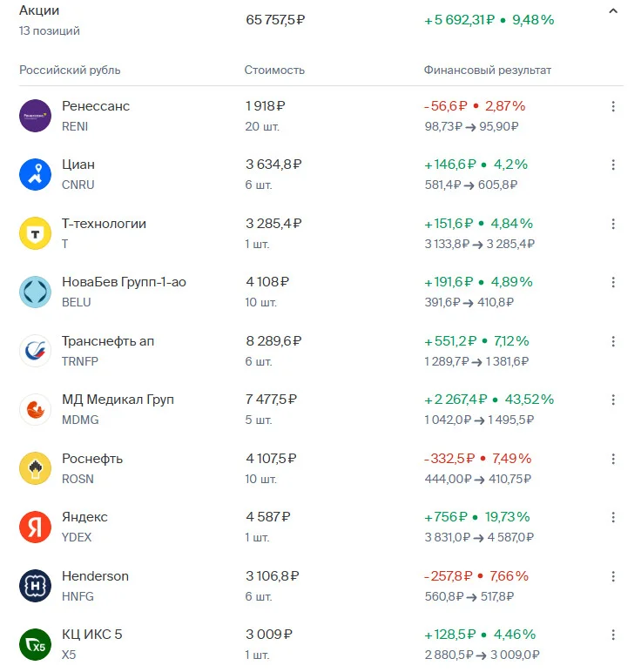Click the Циан value 3 634,8 ₽
Screen dimensions: 641x672
[x=273, y=165]
